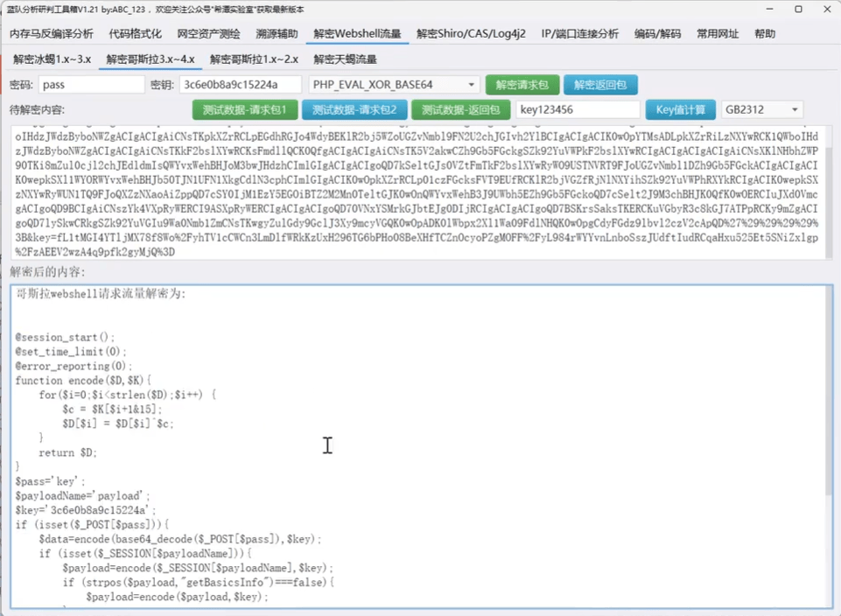Switch to 解密哥斯拉1.x~2.x sub-tab
The width and height of the screenshot is (841, 616).
255,59
